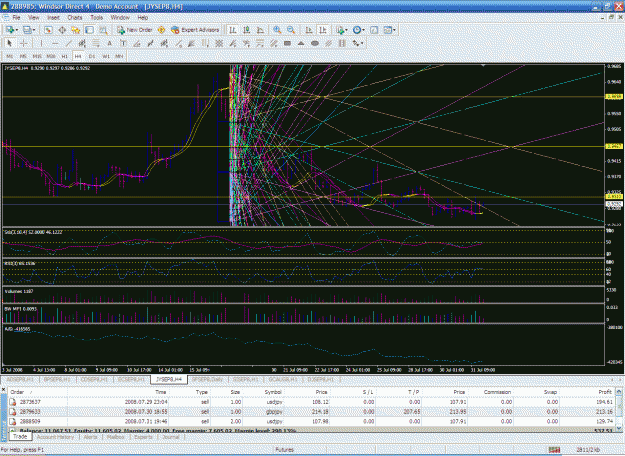Open the Window menu
The width and height of the screenshot is (625, 456).
point(120,18)
